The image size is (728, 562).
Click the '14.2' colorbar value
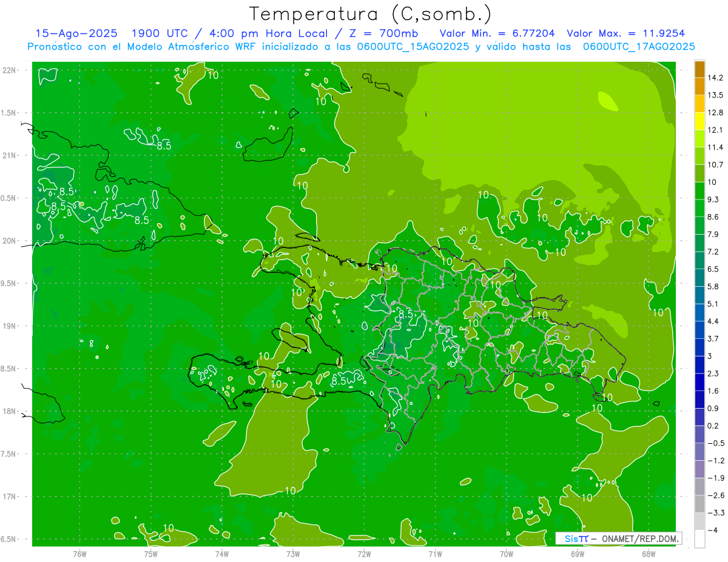pos(715,78)
